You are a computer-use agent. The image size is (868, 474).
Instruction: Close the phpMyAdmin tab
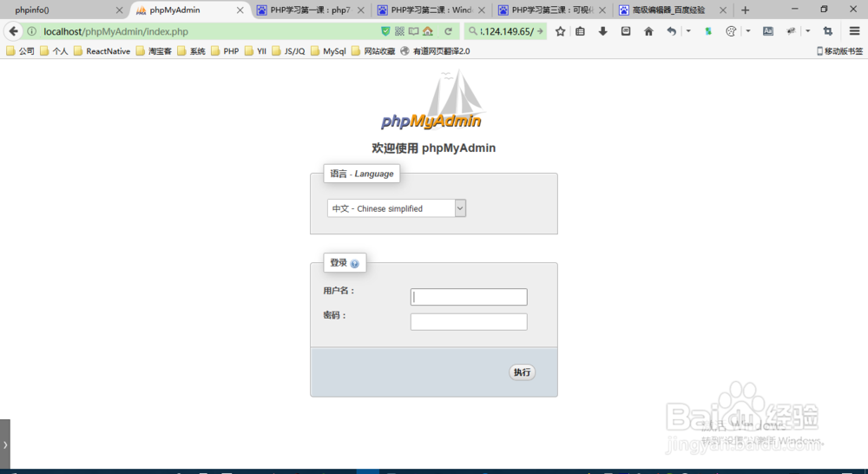(240, 10)
